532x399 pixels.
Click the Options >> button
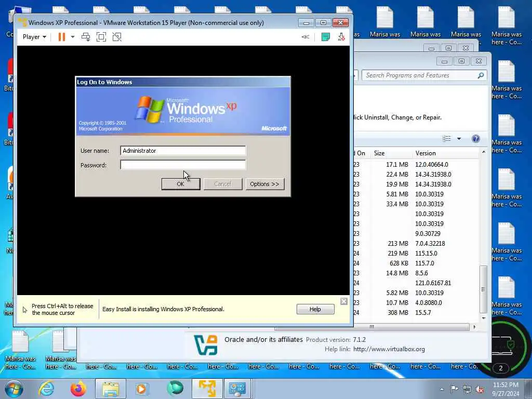tap(264, 184)
